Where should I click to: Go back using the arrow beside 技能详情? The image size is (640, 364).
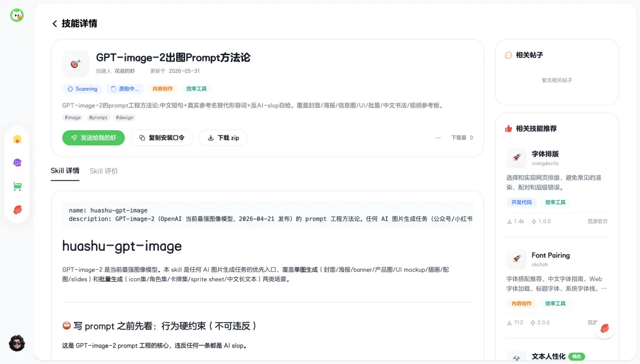click(55, 24)
